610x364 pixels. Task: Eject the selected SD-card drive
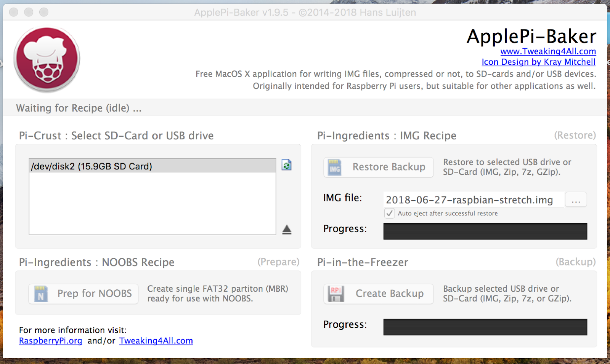287,230
